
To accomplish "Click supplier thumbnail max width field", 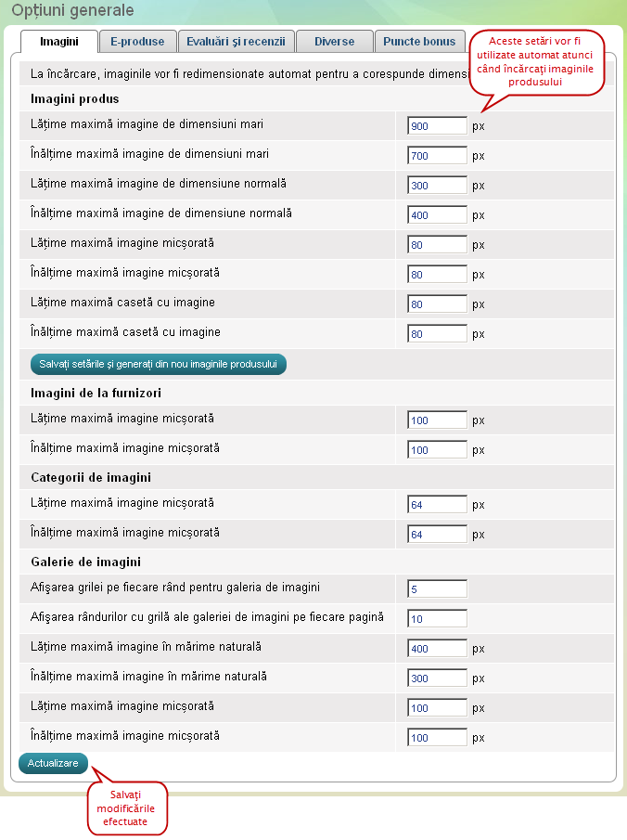I will click(437, 420).
